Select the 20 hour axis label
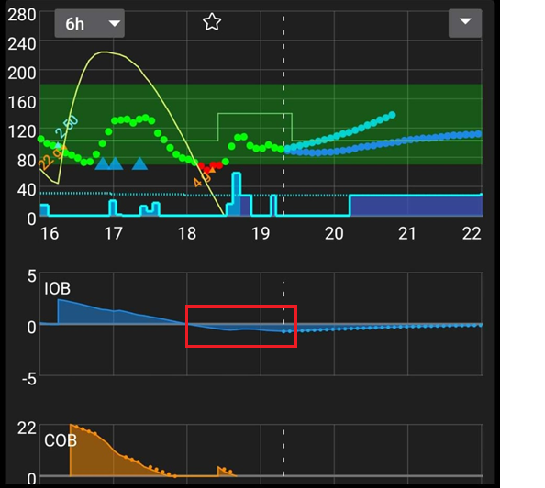545x488 pixels. pos(334,234)
